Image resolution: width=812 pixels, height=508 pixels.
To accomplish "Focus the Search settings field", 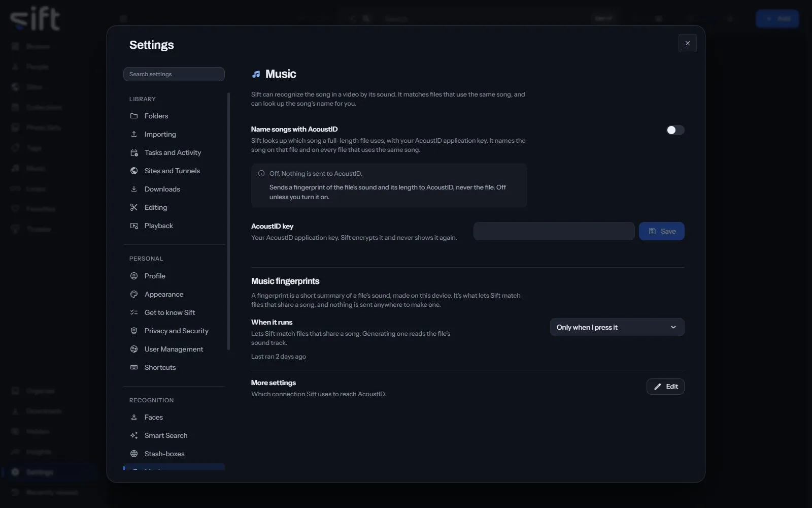I will pyautogui.click(x=174, y=74).
